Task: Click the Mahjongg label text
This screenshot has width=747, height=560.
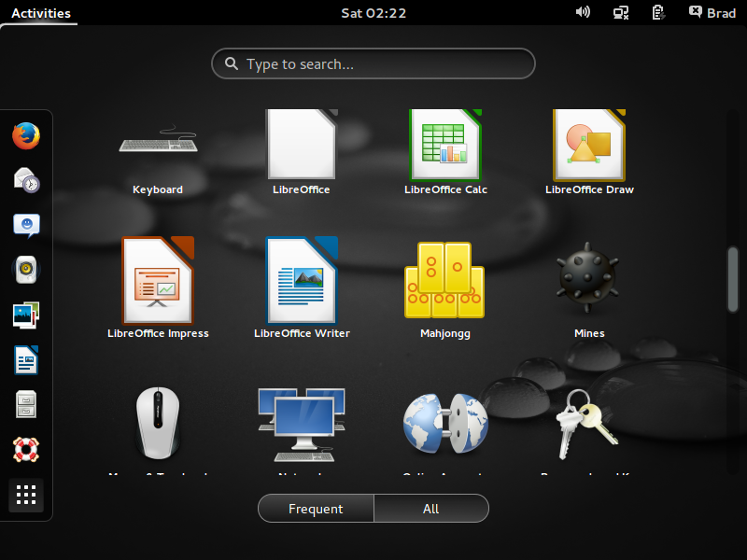Action: coord(445,334)
